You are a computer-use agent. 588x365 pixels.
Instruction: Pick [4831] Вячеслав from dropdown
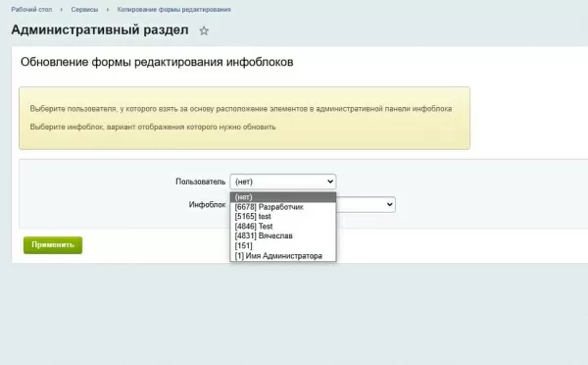tap(283, 236)
